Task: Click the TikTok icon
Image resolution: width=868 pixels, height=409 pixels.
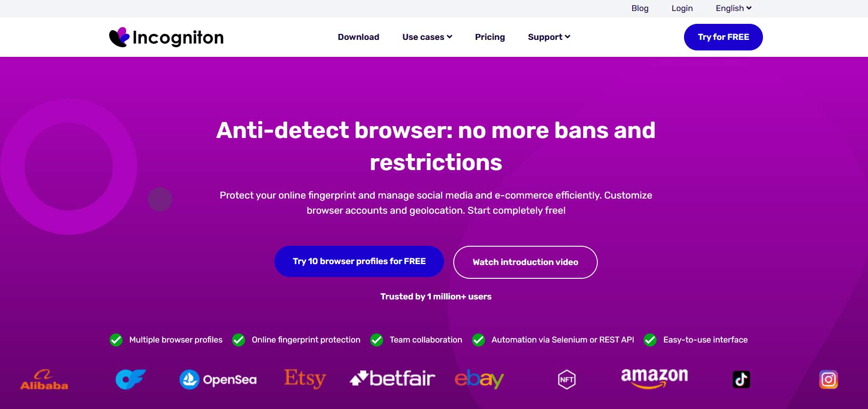Action: [741, 380]
